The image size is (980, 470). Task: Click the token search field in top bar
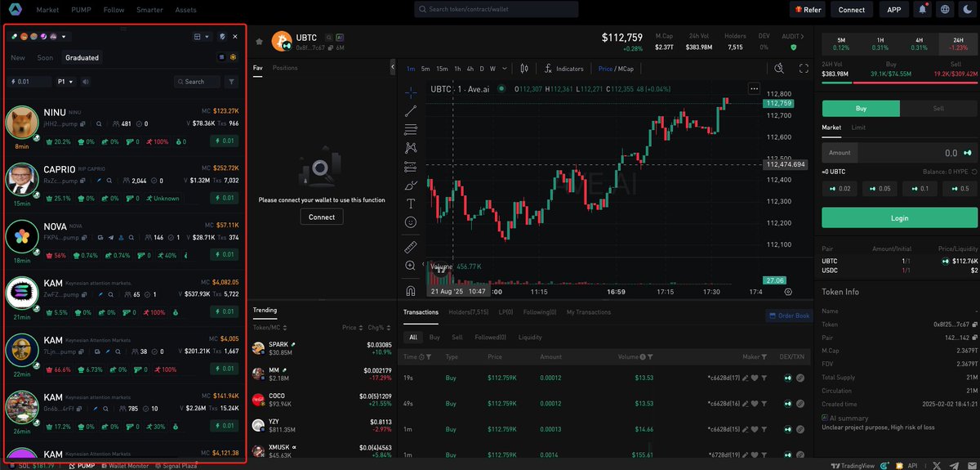[x=497, y=10]
